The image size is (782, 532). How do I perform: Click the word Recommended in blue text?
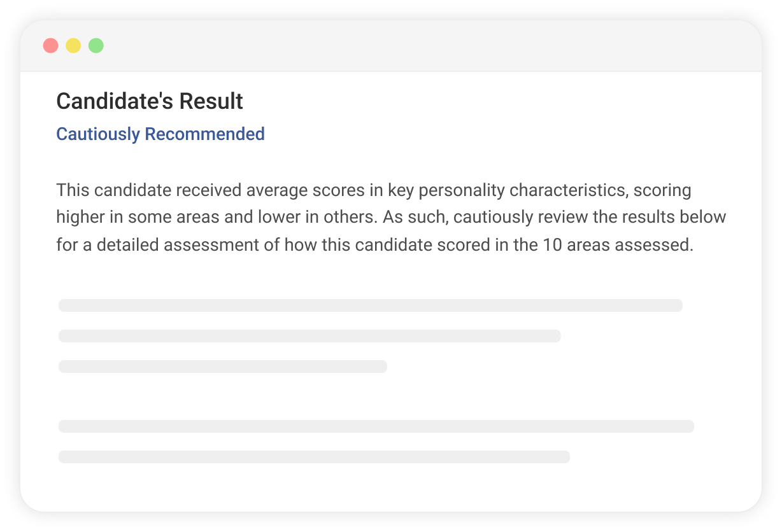204,134
